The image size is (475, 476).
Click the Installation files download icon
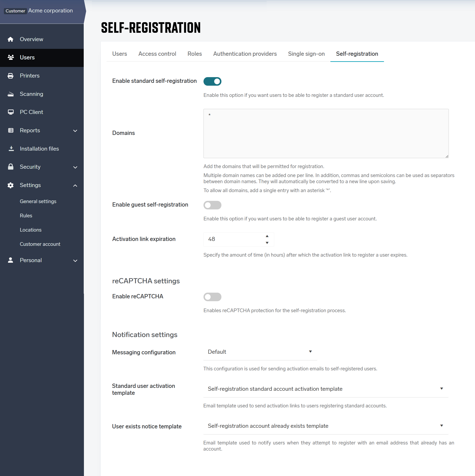point(11,149)
